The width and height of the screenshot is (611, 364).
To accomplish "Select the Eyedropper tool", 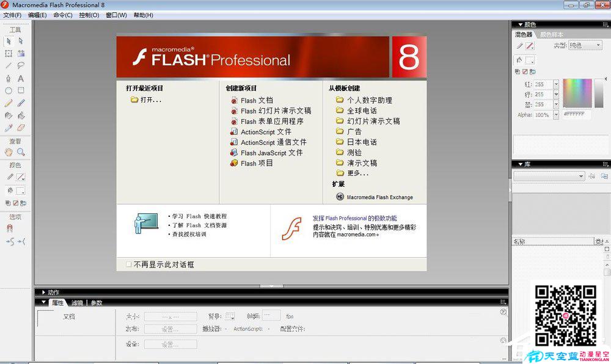I will coord(9,127).
